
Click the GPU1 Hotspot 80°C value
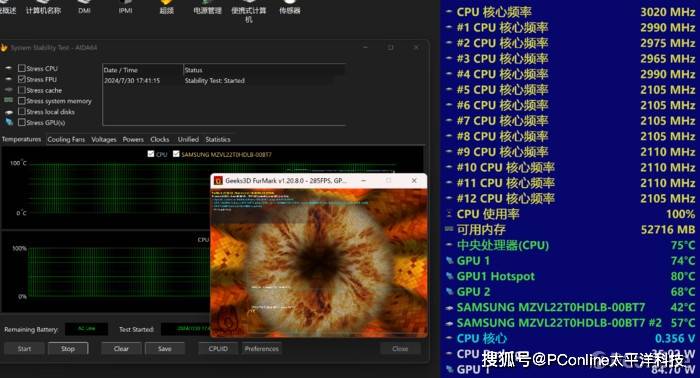(x=683, y=276)
